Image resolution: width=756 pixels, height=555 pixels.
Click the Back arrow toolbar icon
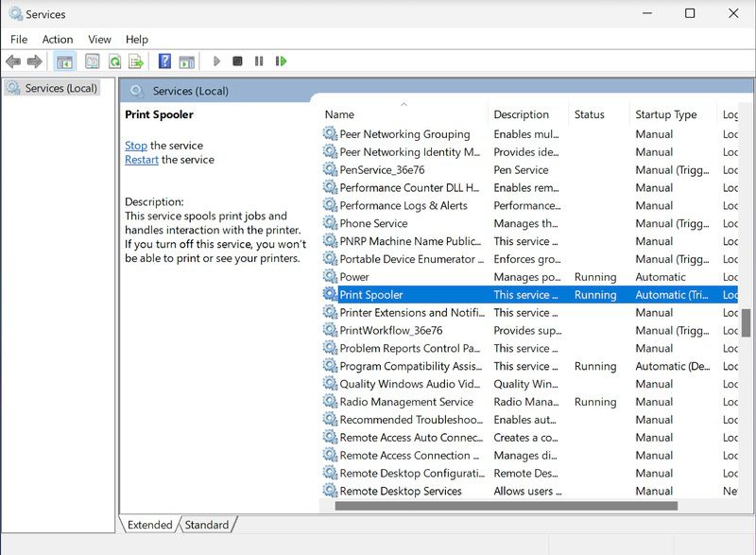coord(13,61)
